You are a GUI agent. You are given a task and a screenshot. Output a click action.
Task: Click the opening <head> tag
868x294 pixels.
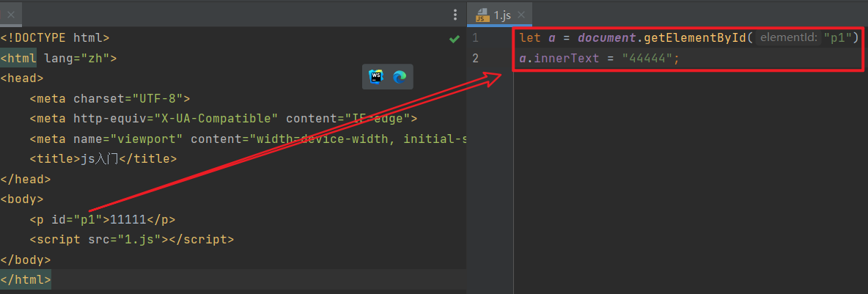(21, 78)
